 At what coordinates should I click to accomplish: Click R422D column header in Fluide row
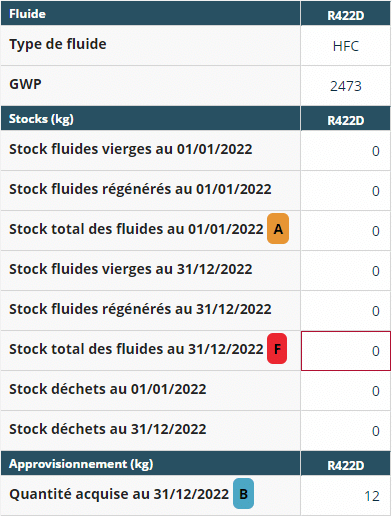[346, 14]
